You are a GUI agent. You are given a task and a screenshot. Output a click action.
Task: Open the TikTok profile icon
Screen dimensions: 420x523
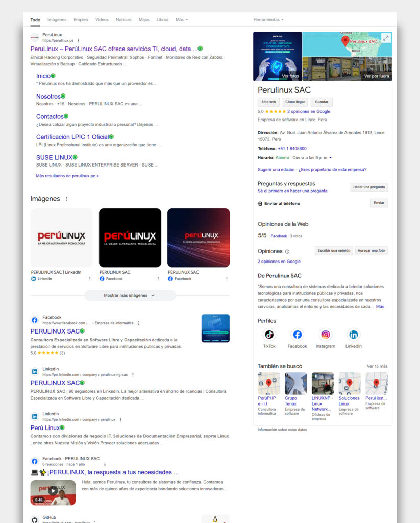(x=269, y=335)
